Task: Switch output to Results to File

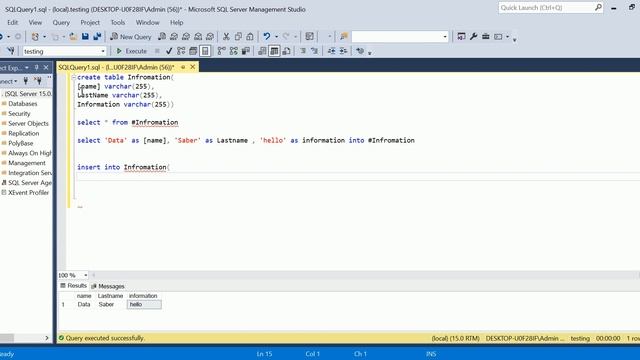Action: 287,51
